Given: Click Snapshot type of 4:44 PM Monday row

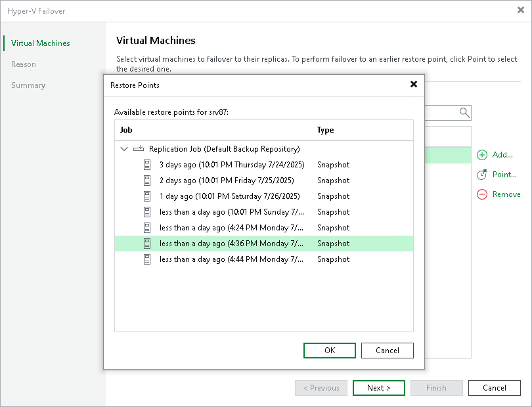Looking at the screenshot, I should (x=333, y=259).
